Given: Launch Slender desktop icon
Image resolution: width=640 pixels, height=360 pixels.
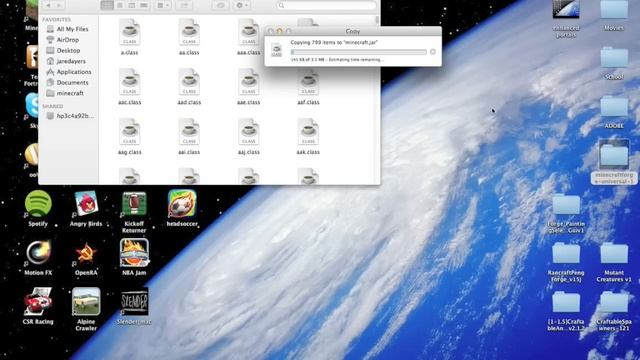Looking at the screenshot, I should 134,302.
